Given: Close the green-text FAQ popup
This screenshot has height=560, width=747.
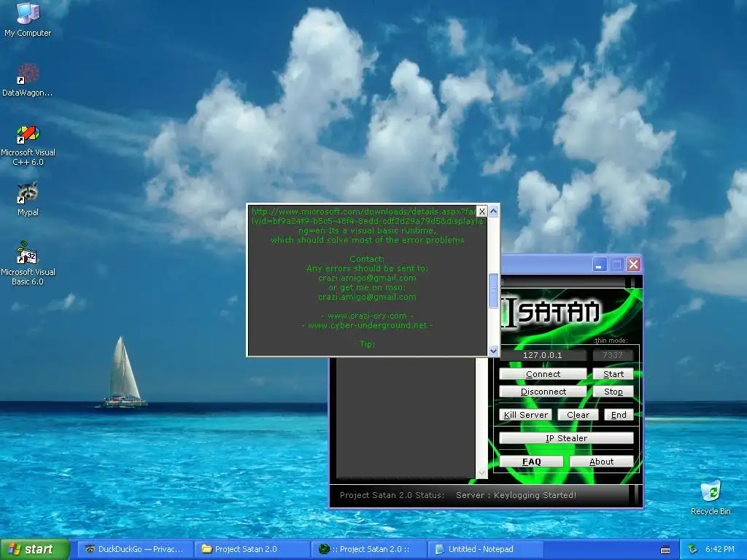Looking at the screenshot, I should [x=482, y=211].
